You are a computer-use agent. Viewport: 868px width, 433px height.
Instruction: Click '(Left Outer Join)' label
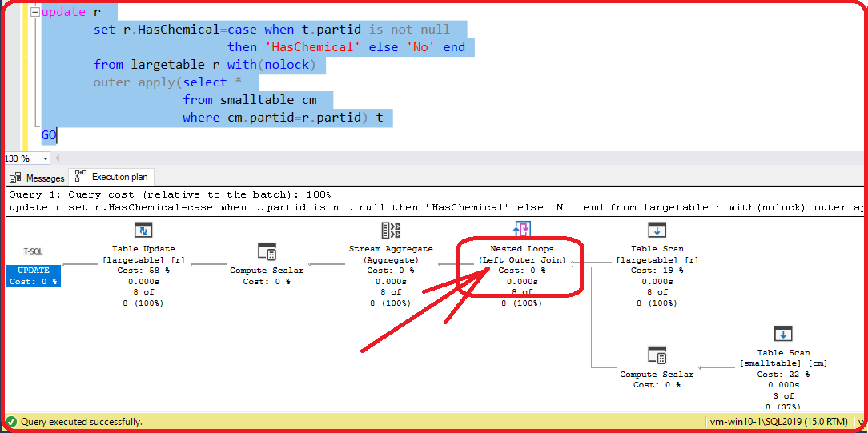522,260
